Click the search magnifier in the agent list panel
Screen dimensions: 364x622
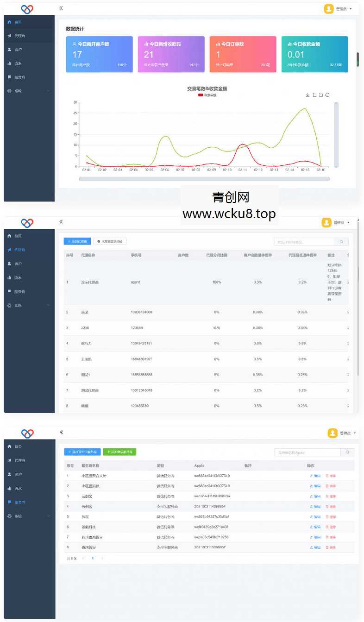(x=342, y=242)
